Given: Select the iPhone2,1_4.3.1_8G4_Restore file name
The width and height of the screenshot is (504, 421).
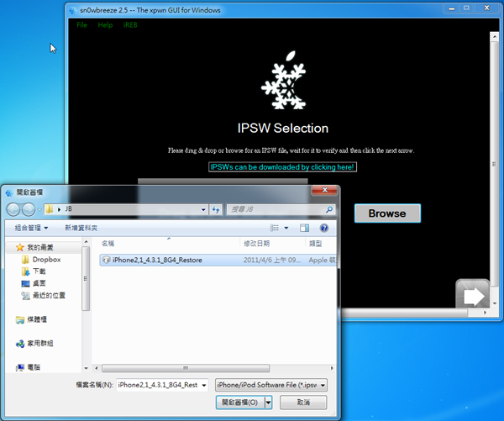Looking at the screenshot, I should 157,260.
